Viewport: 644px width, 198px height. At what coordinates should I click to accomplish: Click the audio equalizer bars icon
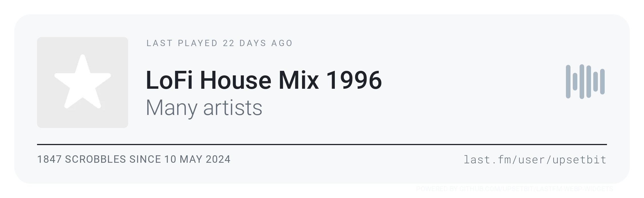[x=585, y=82]
